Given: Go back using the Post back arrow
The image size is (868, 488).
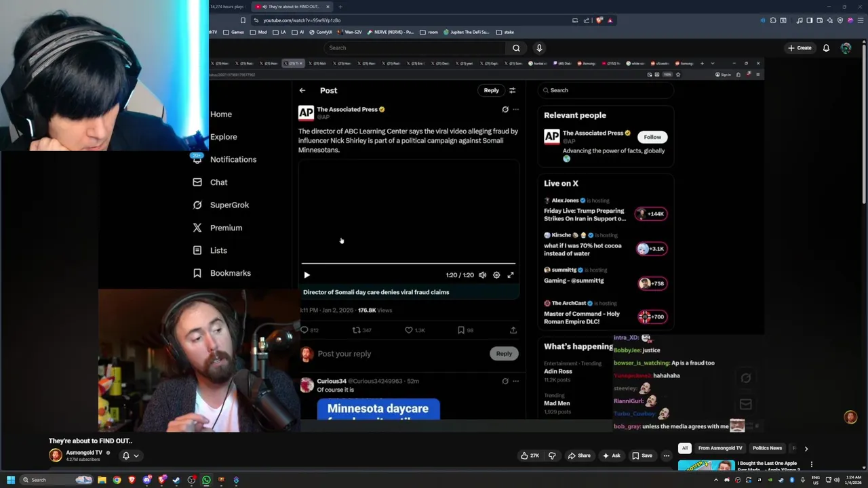Looking at the screenshot, I should (x=302, y=90).
